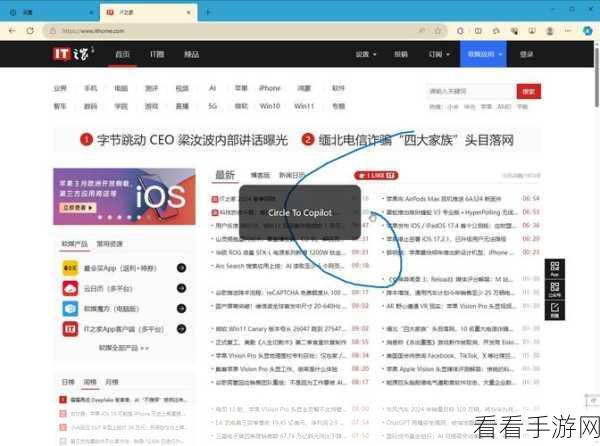The height and width of the screenshot is (446, 600).
Task: Open the blue 软媒应用 dropdown
Action: (x=483, y=54)
